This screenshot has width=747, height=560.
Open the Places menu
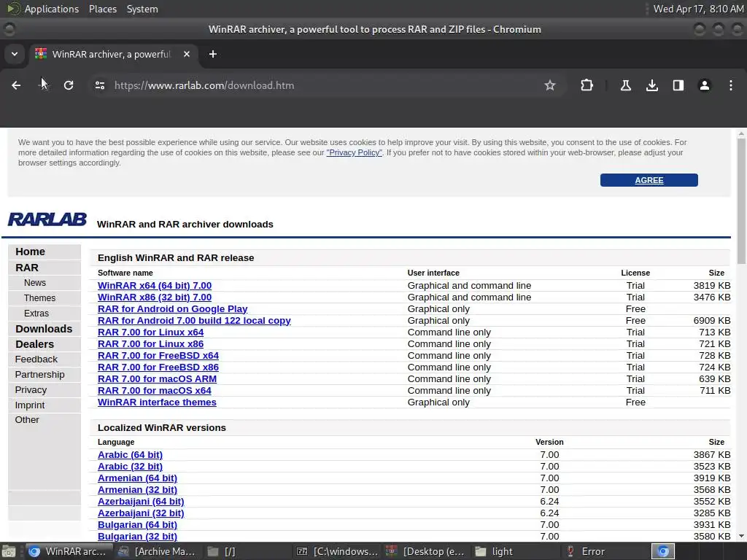pos(102,9)
